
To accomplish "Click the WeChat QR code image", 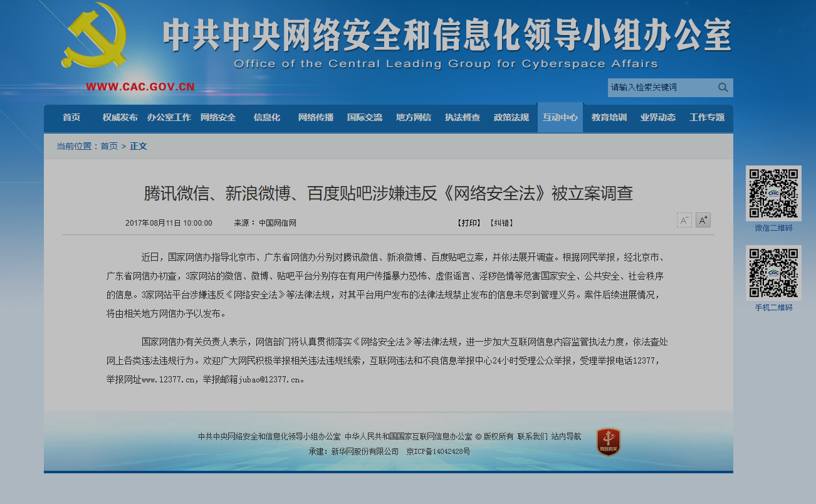I will [773, 193].
